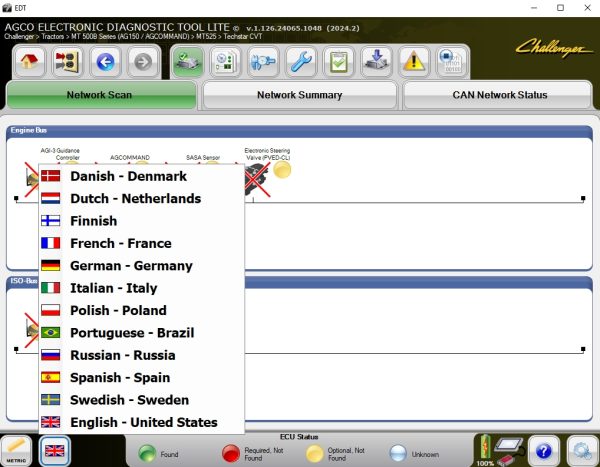The image size is (600, 467).
Task: Open the clipboard checklist icon
Action: point(338,62)
